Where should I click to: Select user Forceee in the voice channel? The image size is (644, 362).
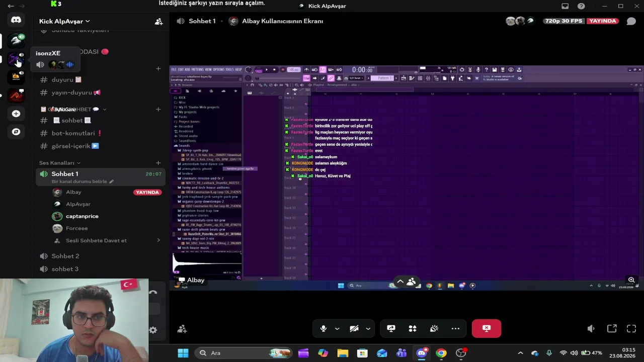106,228
